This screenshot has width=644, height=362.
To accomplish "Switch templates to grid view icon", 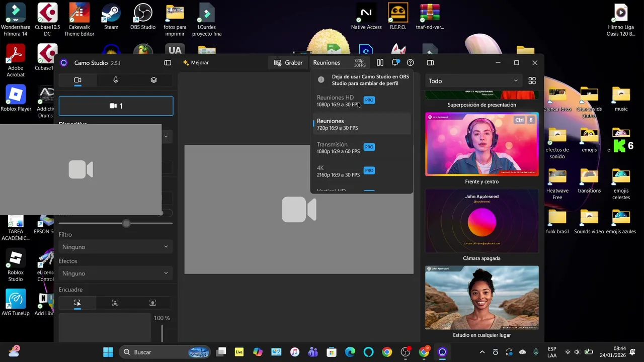I will point(532,81).
